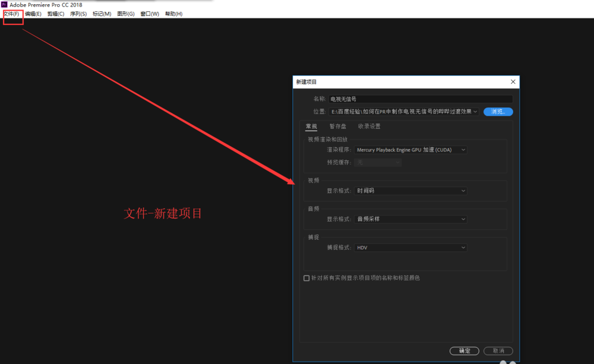The width and height of the screenshot is (594, 364).
Task: Open the 编辑(E) menu
Action: pyautogui.click(x=34, y=14)
